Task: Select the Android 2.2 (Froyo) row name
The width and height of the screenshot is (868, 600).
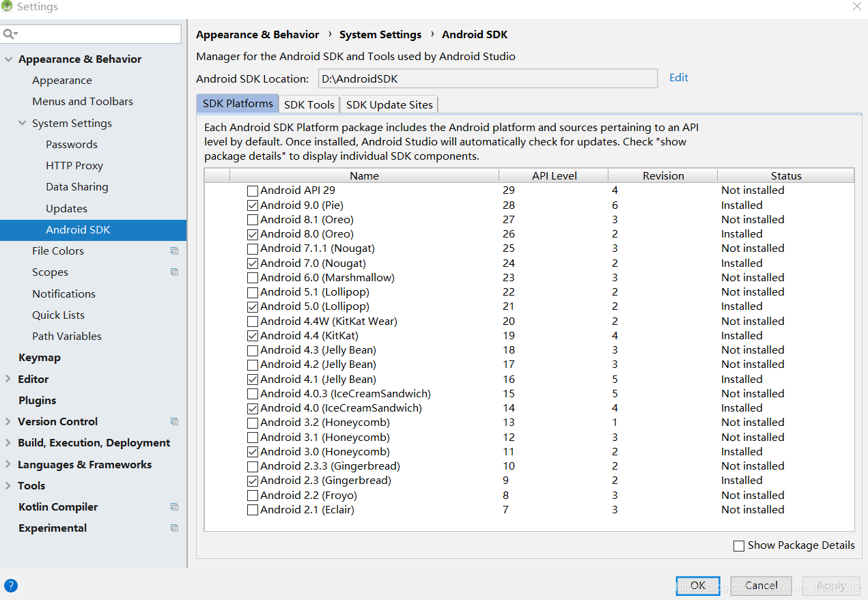Action: point(309,496)
